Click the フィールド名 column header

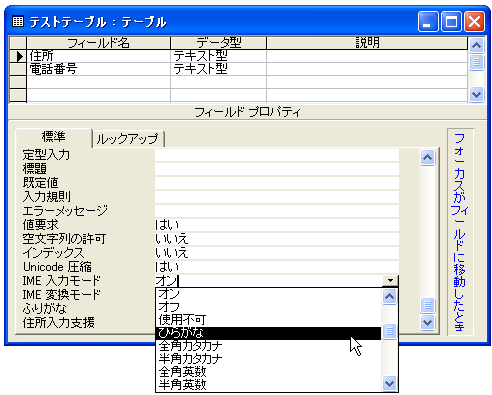point(98,43)
